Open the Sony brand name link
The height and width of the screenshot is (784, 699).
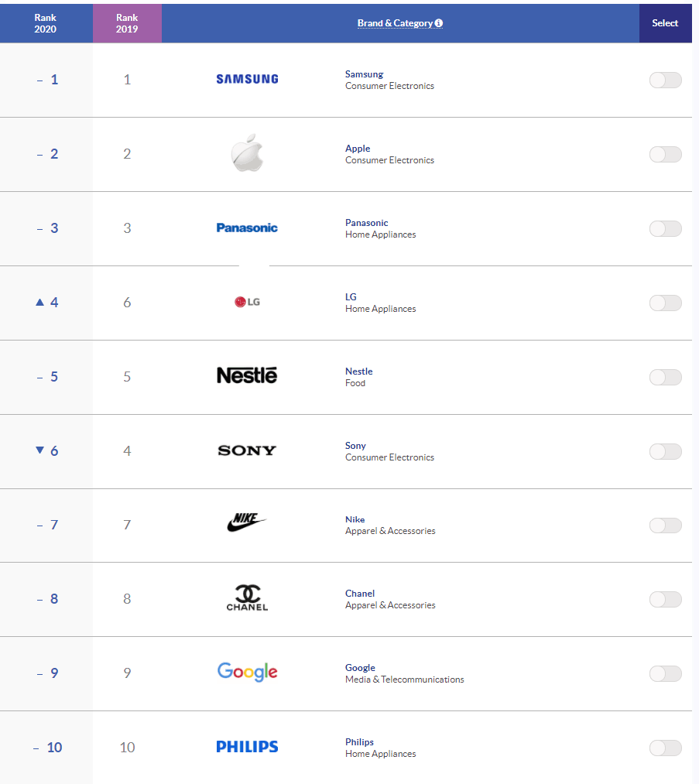coord(355,446)
